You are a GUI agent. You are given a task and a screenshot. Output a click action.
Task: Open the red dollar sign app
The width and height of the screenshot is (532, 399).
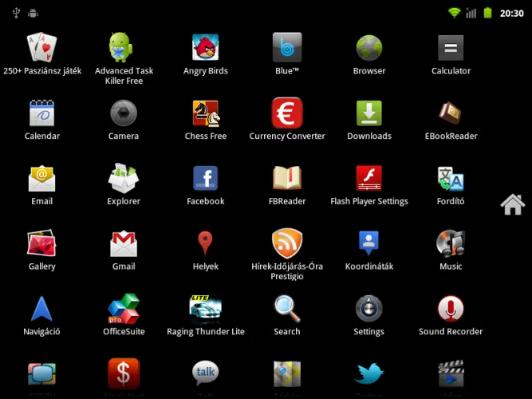coord(124,373)
